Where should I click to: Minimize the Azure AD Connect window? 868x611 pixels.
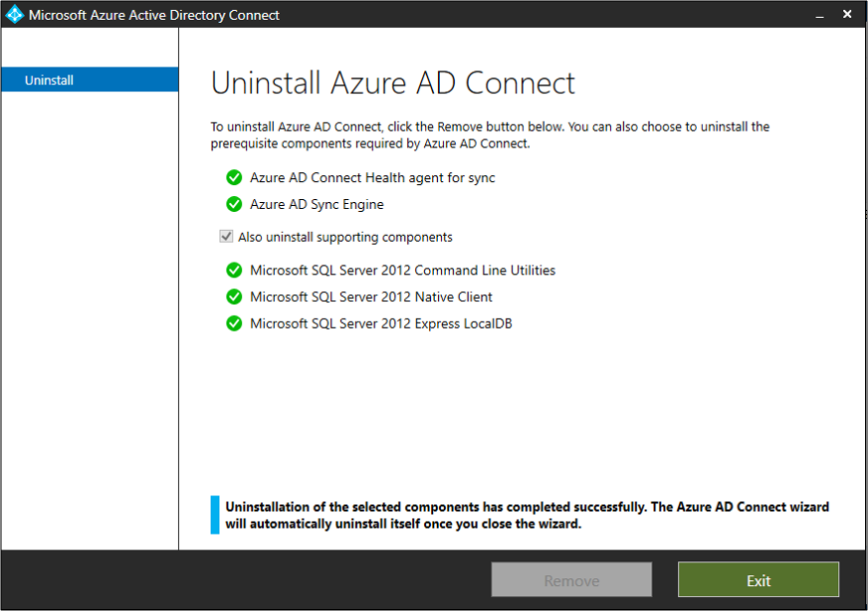tap(819, 15)
